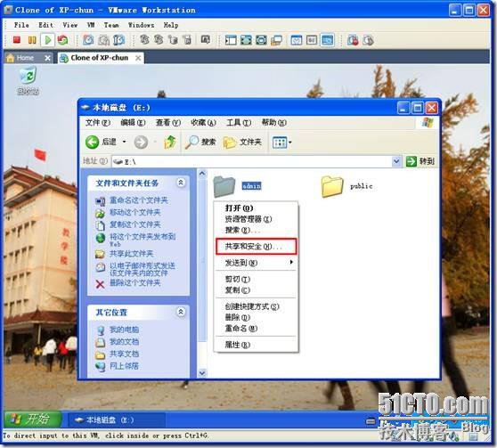Select the admin folder icon
Image resolution: width=497 pixels, height=448 pixels.
pyautogui.click(x=224, y=186)
